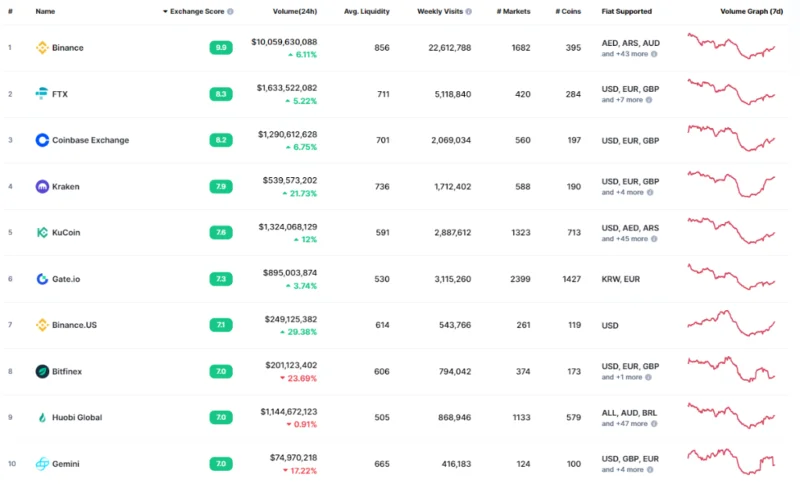Click the Volume Graph (7d) column header
The image size is (800, 484).
(752, 11)
